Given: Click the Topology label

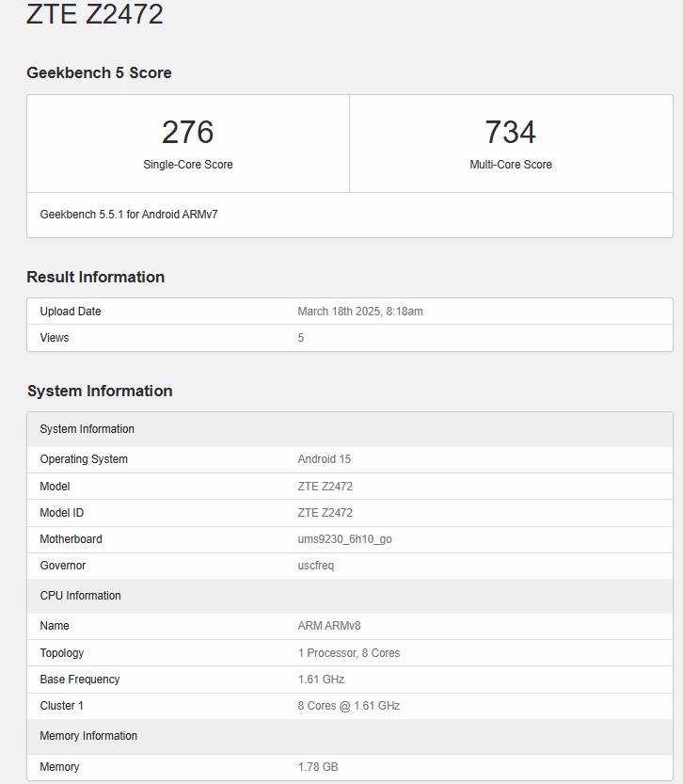Looking at the screenshot, I should (62, 653).
